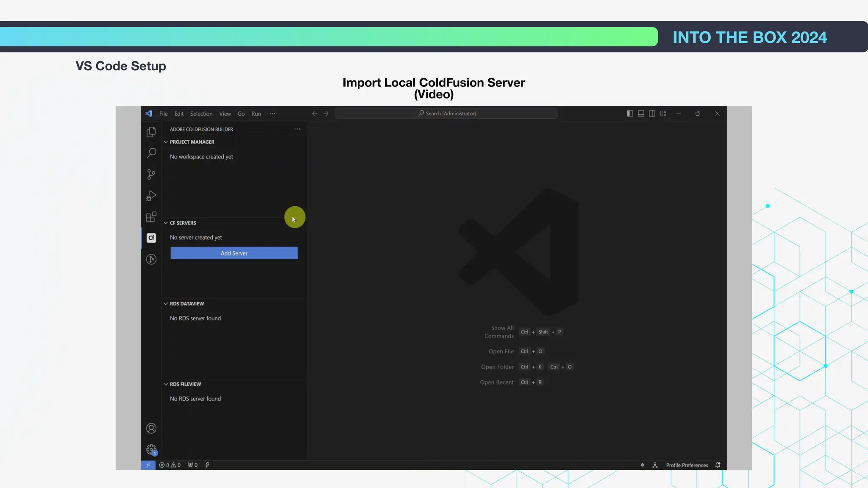Click the 'Open File' hint text
Screen dimensions: 868x488
click(x=501, y=352)
